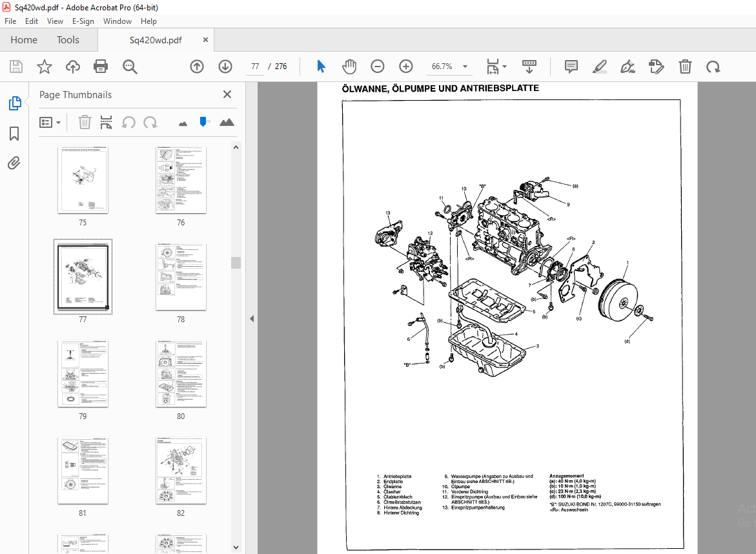The image size is (756, 554).
Task: Open the zoom level dropdown
Action: (x=465, y=67)
